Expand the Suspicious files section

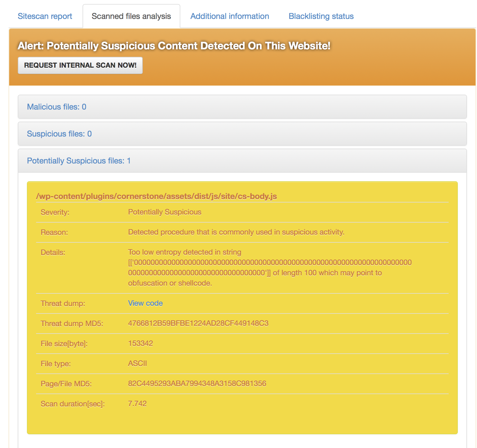point(59,134)
